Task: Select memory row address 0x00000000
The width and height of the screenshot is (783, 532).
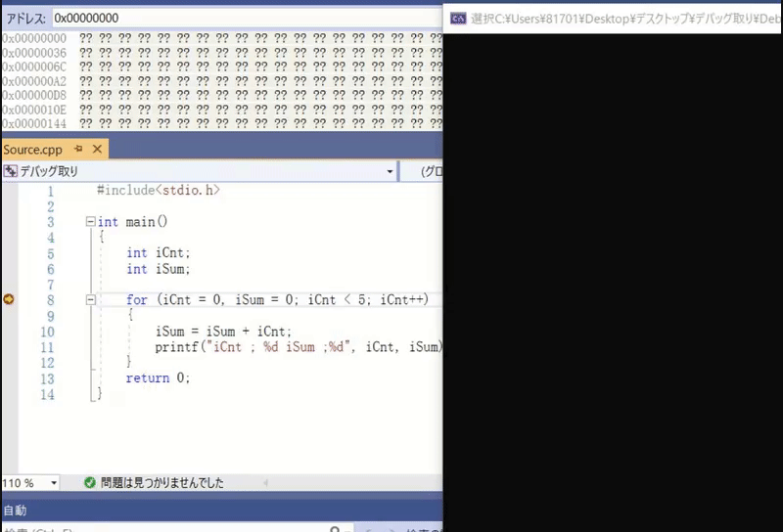Action: [34, 38]
